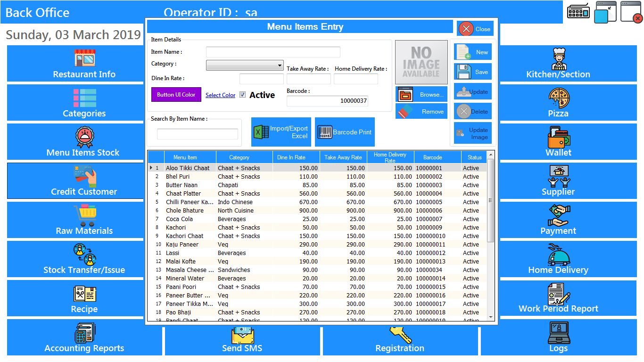Open the Kitchen/Section tile
Image resolution: width=644 pixels, height=362 pixels.
click(567, 64)
